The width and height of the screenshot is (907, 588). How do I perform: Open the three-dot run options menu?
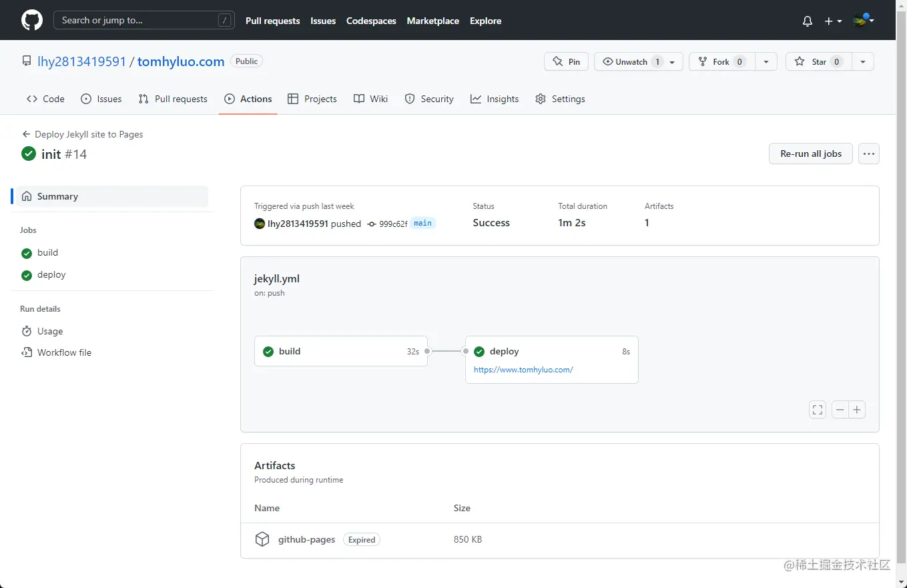tap(868, 154)
